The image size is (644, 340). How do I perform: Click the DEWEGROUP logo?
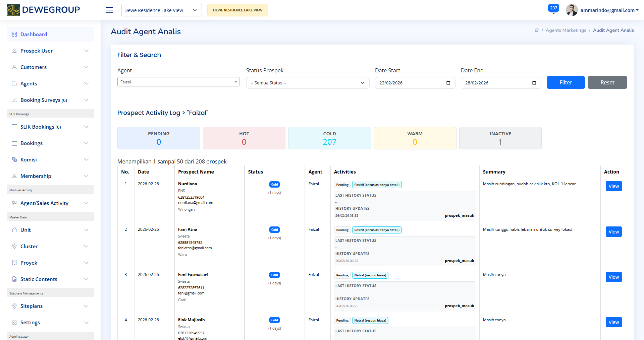coord(43,10)
